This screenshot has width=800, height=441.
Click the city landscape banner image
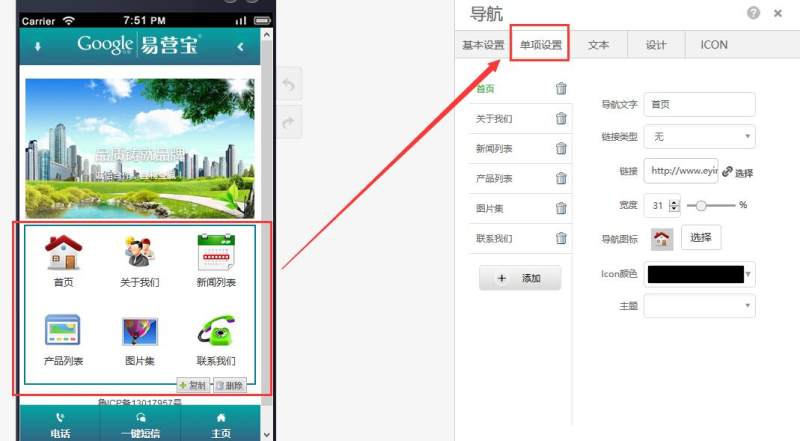click(x=140, y=148)
